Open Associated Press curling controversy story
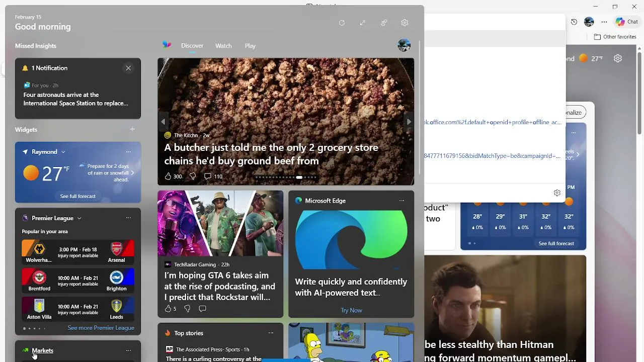This screenshot has width=644, height=362. 214,359
